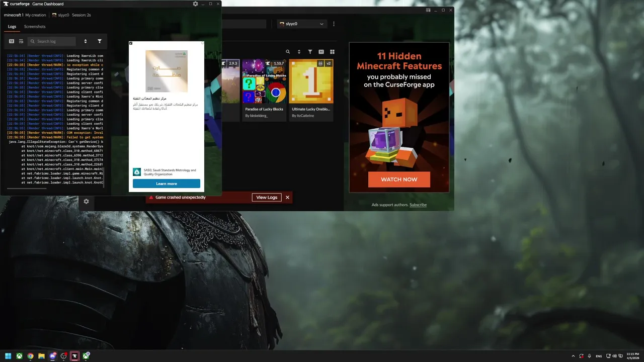Click the crash warning triangle icon
This screenshot has width=644, height=362.
pyautogui.click(x=151, y=198)
